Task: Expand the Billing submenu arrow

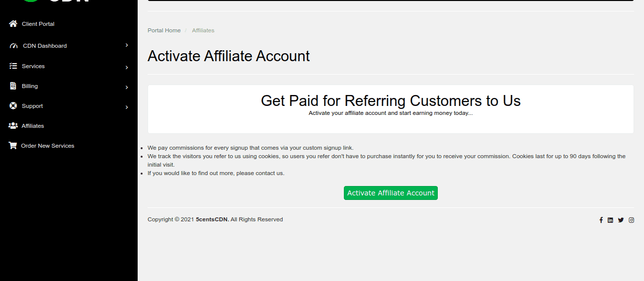Action: pyautogui.click(x=127, y=87)
